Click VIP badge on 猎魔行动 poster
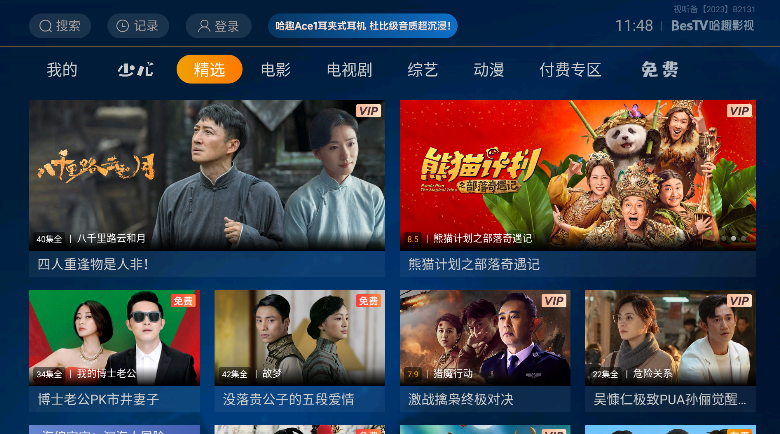Image resolution: width=780 pixels, height=434 pixels. [x=554, y=301]
